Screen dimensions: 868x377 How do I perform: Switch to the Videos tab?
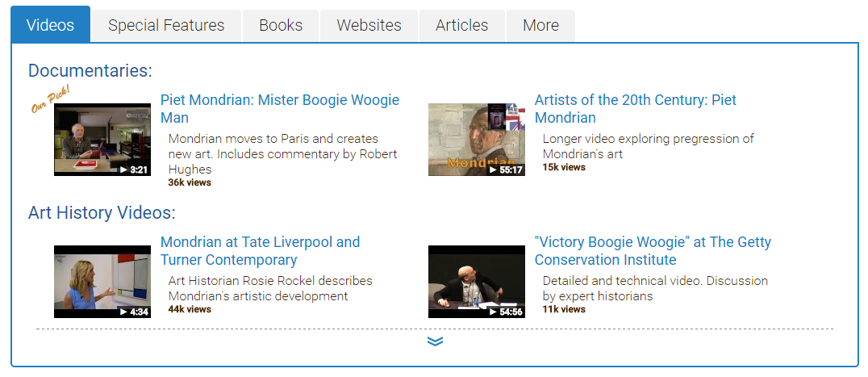coord(50,24)
